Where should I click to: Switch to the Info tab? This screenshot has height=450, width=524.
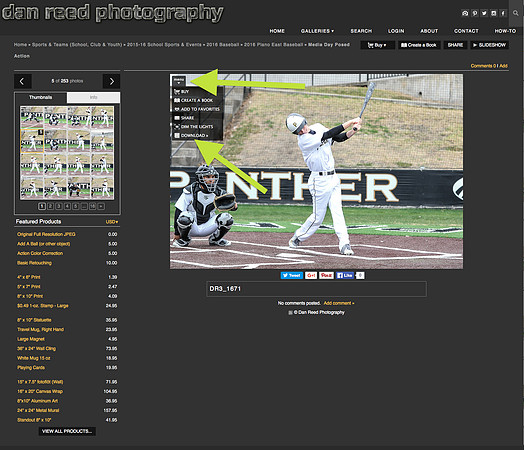point(93,98)
